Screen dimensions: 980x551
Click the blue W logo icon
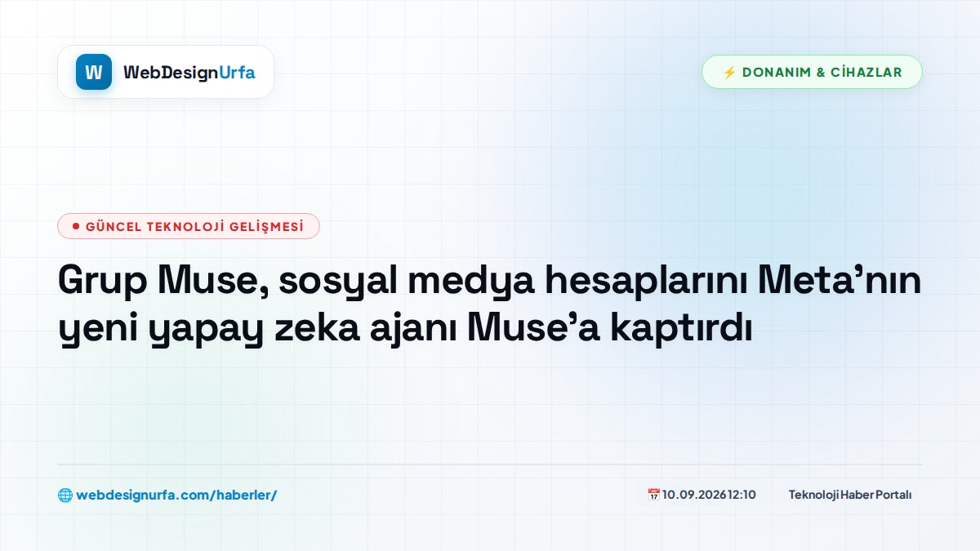coord(94,72)
